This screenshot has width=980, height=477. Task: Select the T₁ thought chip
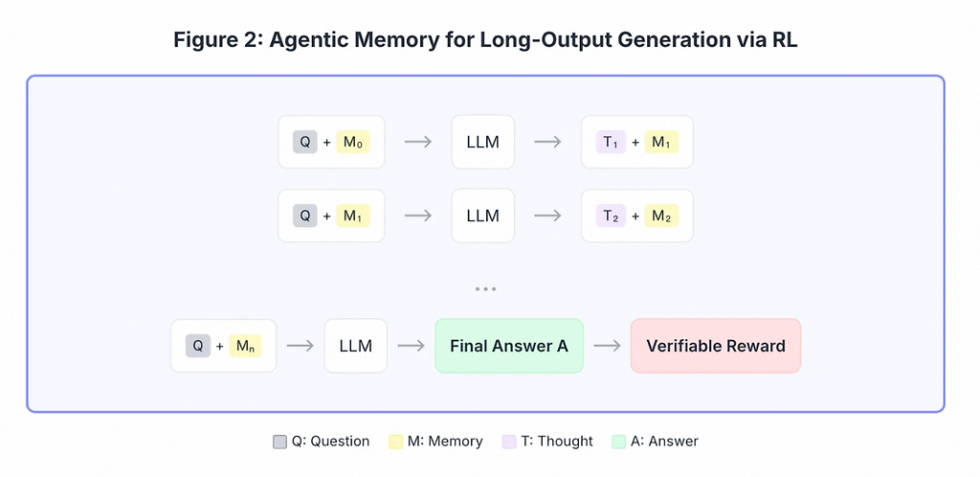(x=610, y=142)
